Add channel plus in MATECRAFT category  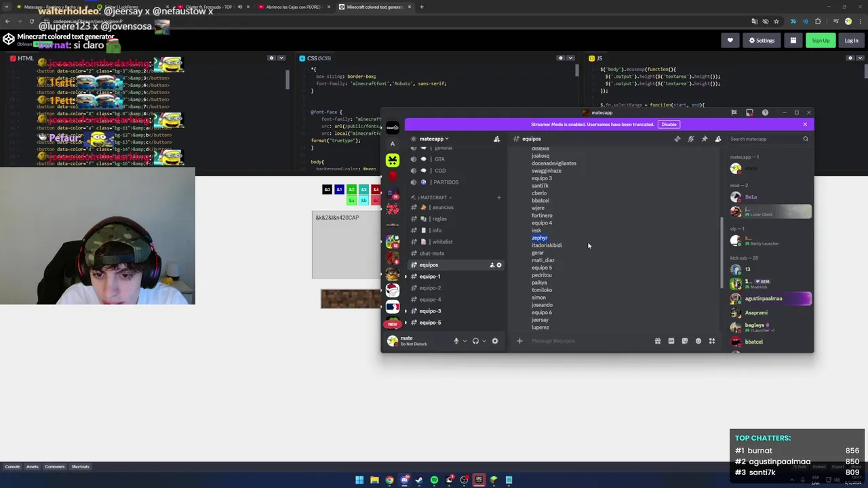(x=498, y=198)
